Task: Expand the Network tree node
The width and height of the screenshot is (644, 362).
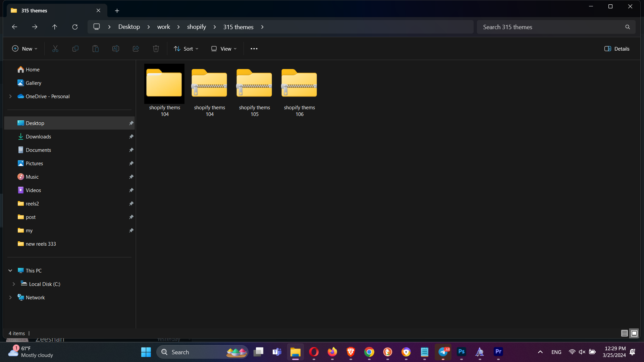Action: click(10, 297)
